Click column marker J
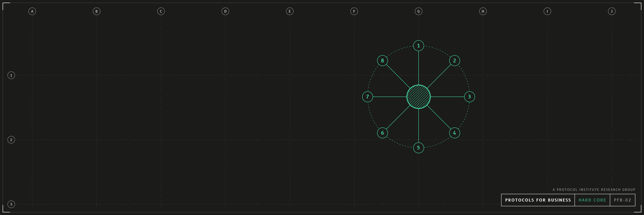Viewport: 644px width, 215px height. 612,11
